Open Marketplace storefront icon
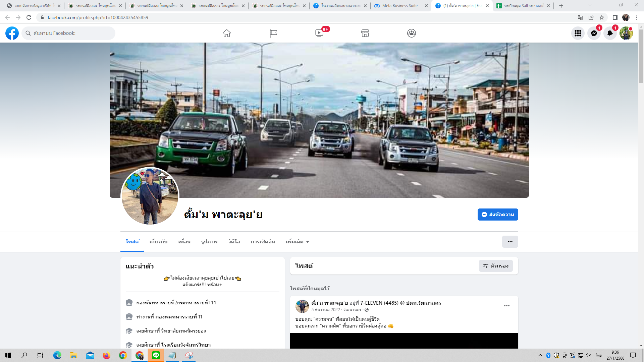This screenshot has width=644, height=362. [x=365, y=33]
